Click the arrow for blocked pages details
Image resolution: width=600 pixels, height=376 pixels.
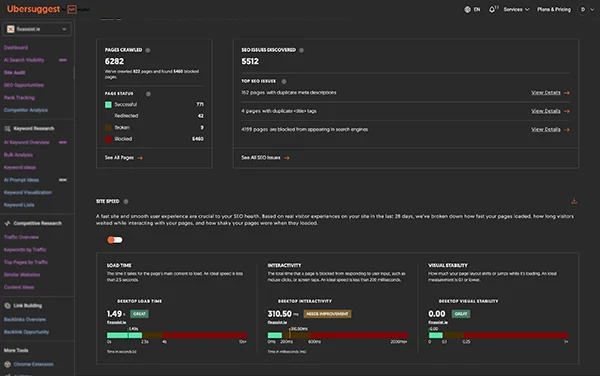coord(567,129)
